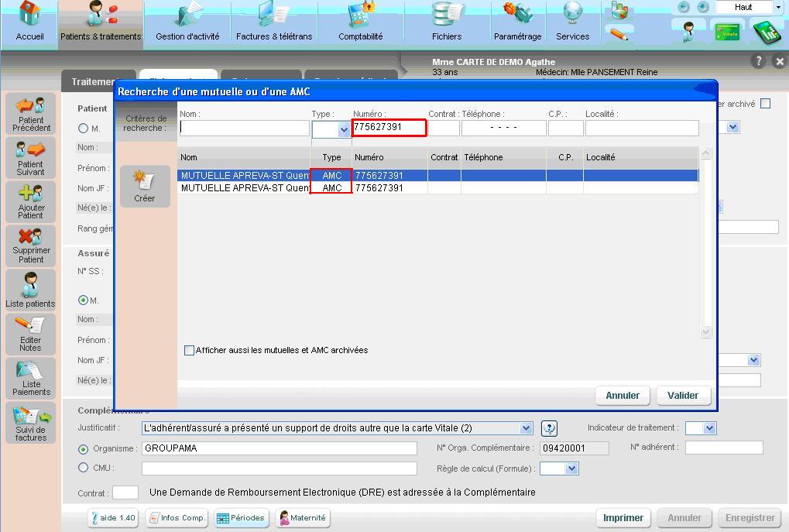Open the Règle de calcul (Formule) dropdown

571,469
